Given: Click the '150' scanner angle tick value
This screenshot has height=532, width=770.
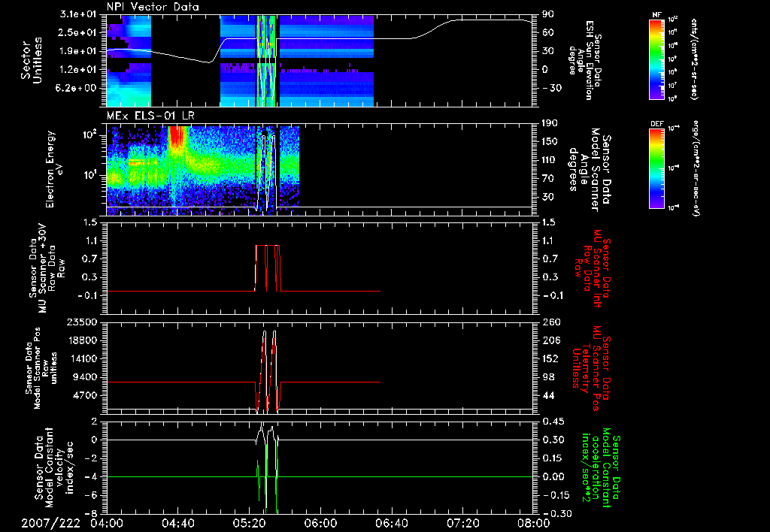Looking at the screenshot, I should pyautogui.click(x=550, y=141).
